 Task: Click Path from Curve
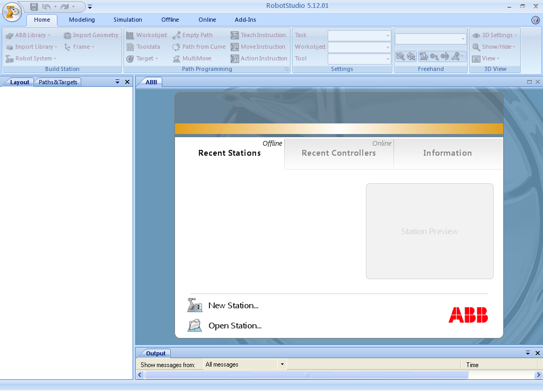(199, 47)
